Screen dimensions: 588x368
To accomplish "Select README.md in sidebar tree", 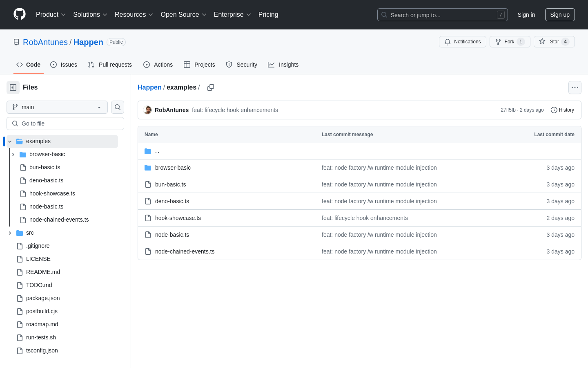I will (43, 272).
